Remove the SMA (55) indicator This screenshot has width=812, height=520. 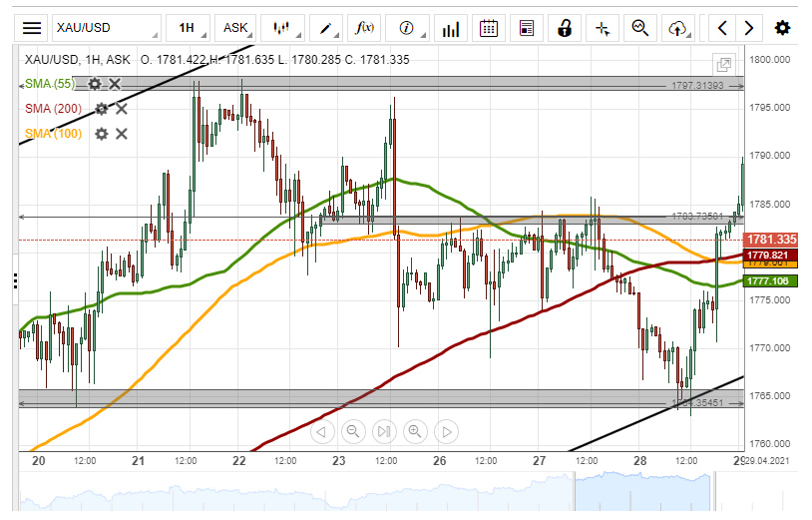point(115,84)
